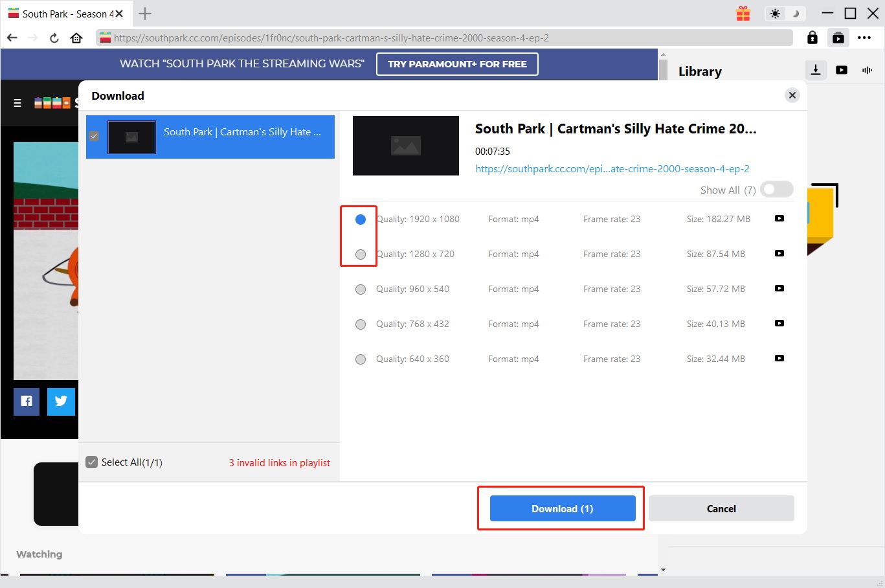885x588 pixels.
Task: Click the address bar URL field
Action: click(444, 38)
